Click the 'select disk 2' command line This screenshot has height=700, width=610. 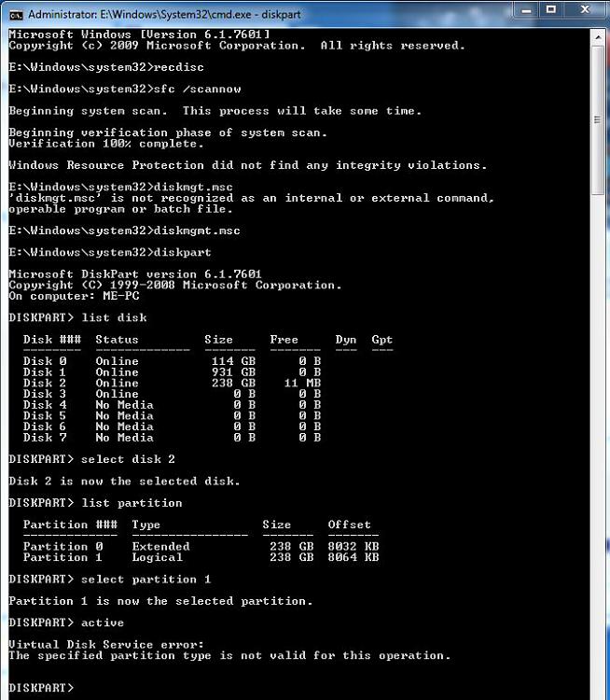tap(92, 459)
